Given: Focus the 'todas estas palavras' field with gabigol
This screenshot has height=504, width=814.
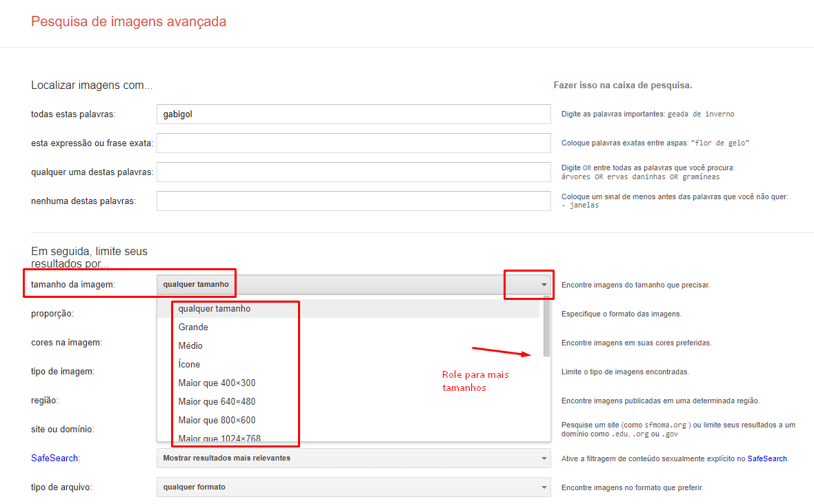Looking at the screenshot, I should tap(353, 114).
